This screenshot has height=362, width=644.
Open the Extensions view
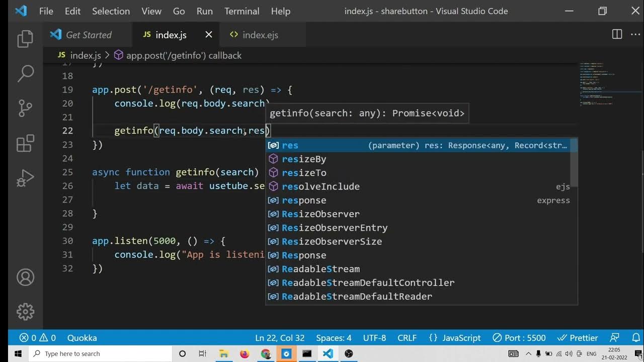(25, 144)
